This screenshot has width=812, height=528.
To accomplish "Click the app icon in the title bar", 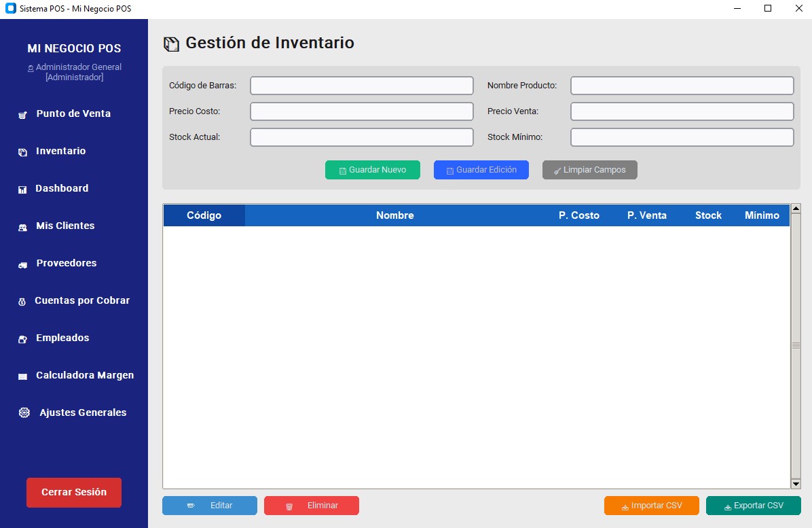I will pyautogui.click(x=10, y=8).
